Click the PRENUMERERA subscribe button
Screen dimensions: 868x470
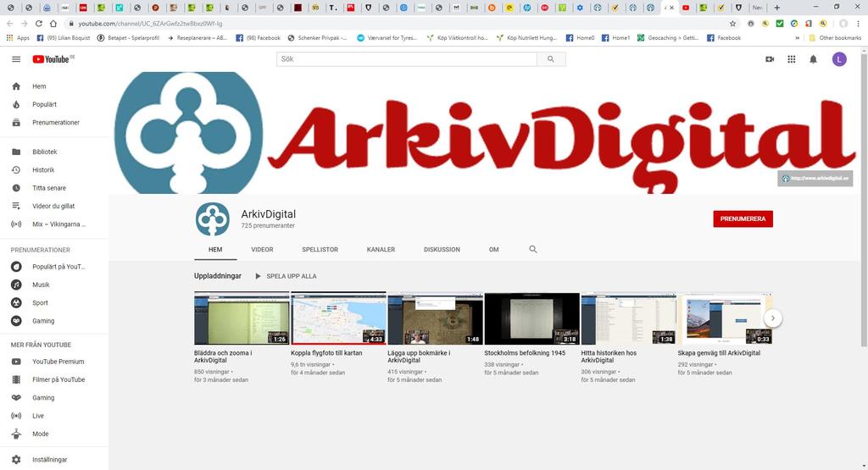point(743,219)
